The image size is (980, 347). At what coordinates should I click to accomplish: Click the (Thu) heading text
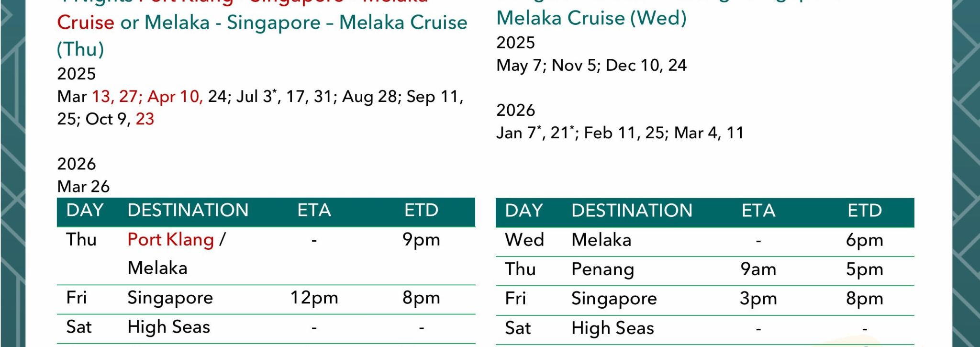80,49
